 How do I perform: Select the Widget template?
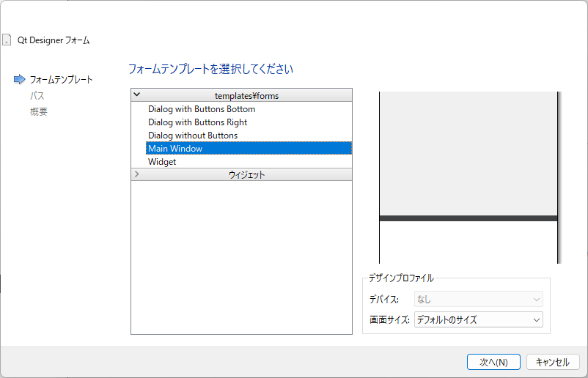tap(162, 162)
